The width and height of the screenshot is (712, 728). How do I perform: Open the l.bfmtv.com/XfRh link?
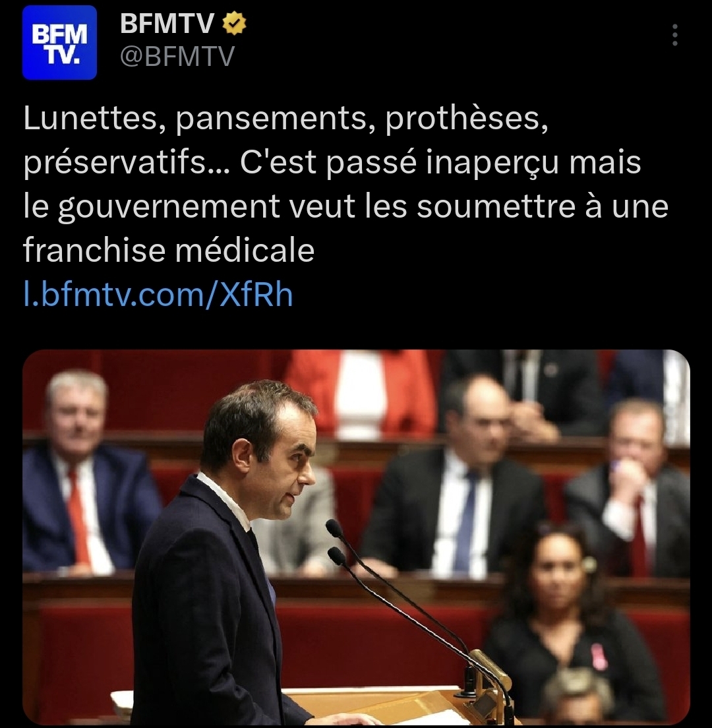click(x=158, y=294)
